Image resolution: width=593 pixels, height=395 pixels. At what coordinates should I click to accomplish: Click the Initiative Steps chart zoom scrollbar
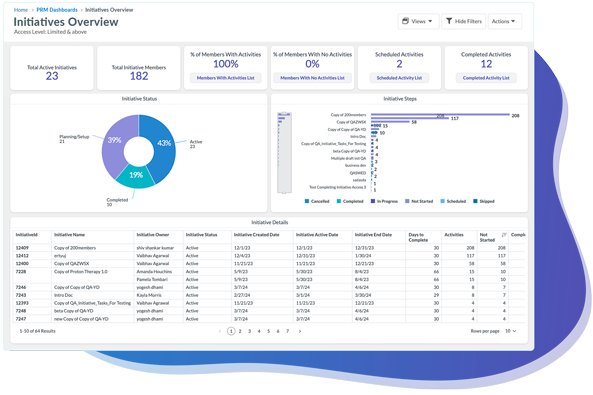pos(284,153)
